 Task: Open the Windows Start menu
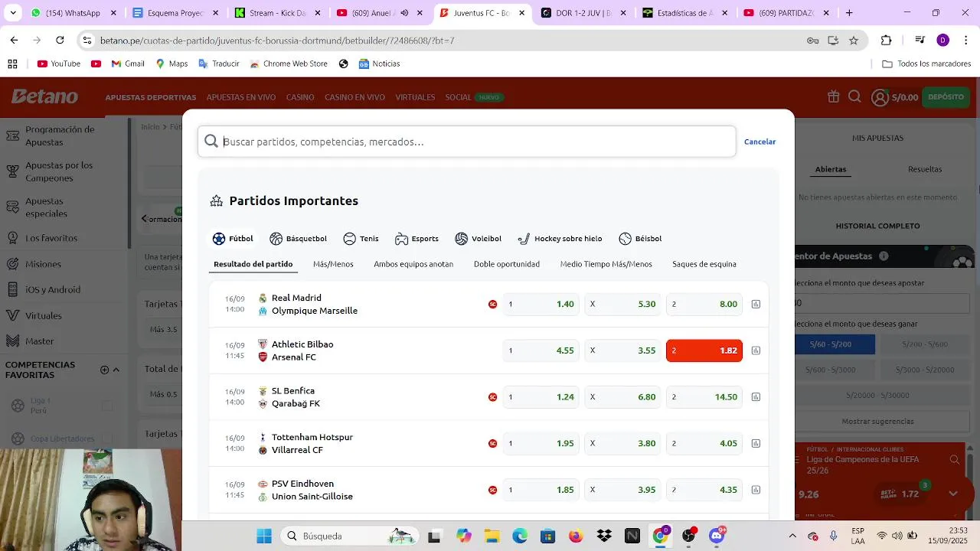[x=264, y=536]
